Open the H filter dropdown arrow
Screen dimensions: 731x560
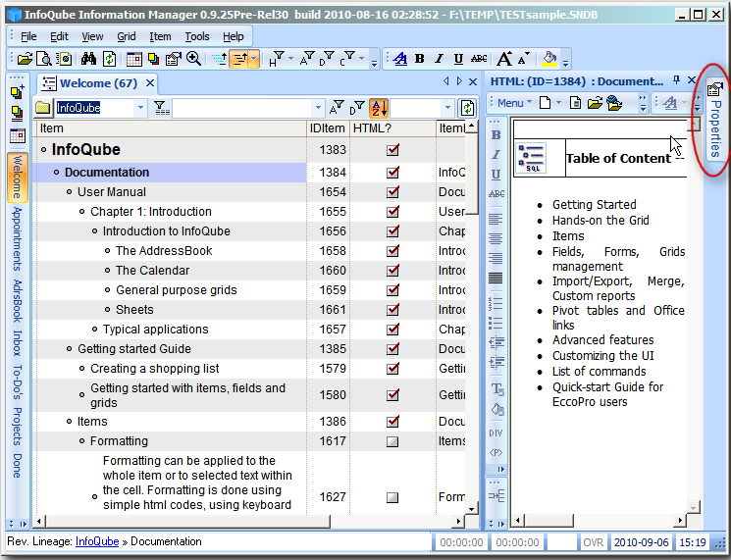(290, 59)
